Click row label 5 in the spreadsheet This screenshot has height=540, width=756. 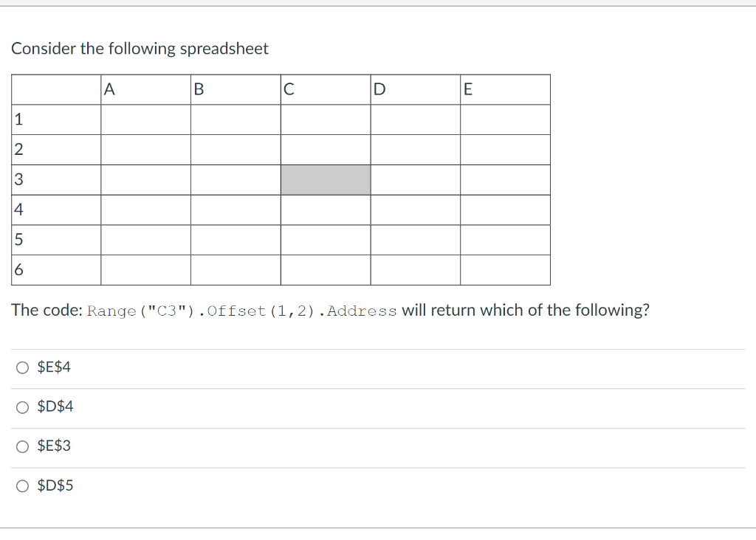click(55, 239)
